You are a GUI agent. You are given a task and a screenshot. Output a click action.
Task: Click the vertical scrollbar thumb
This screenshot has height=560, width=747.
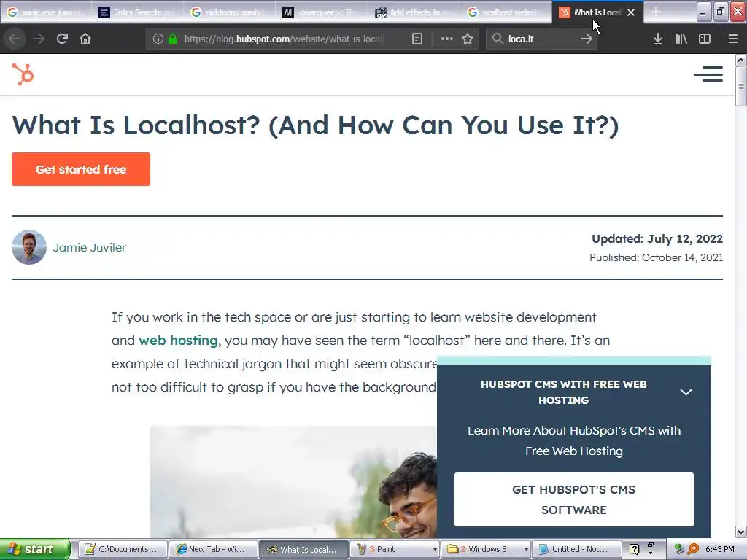tap(741, 86)
